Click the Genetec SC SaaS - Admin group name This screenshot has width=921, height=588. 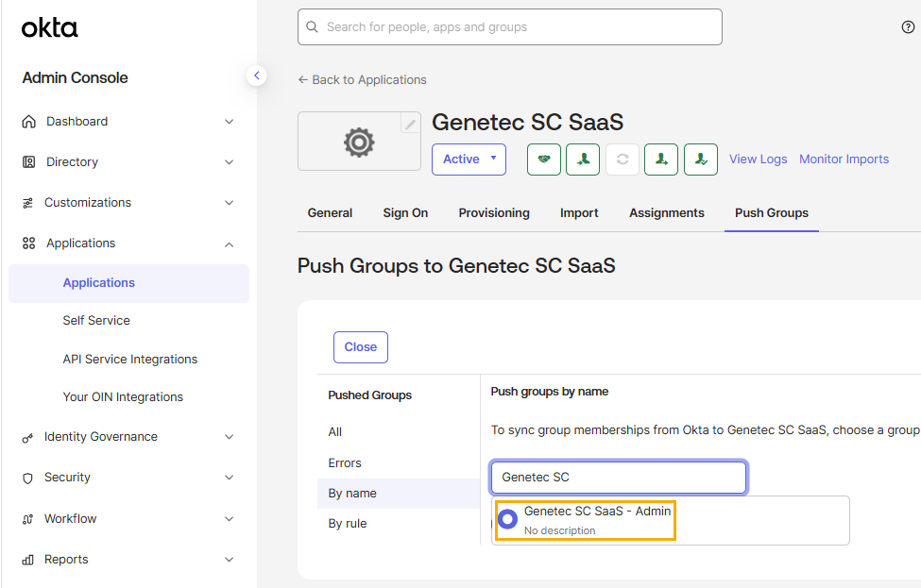point(597,512)
